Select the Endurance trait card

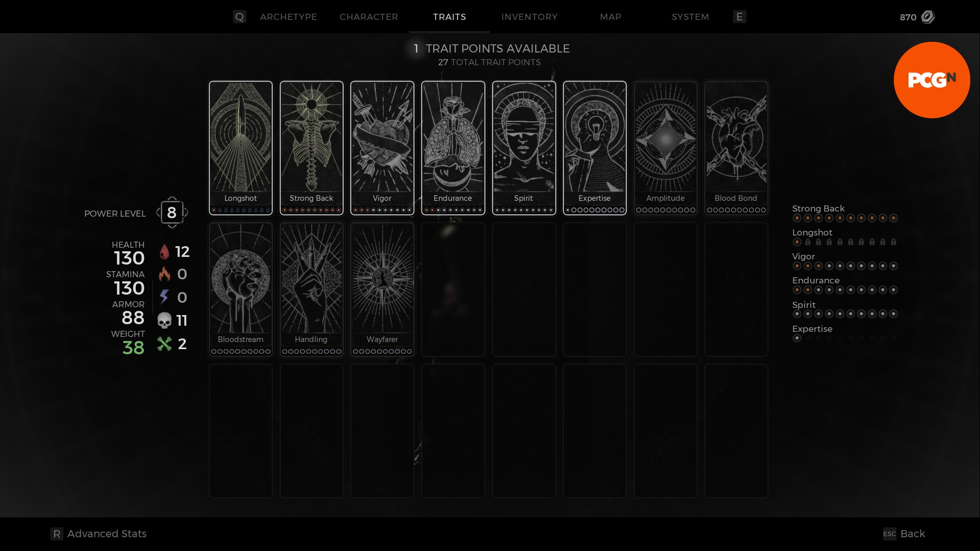click(453, 148)
